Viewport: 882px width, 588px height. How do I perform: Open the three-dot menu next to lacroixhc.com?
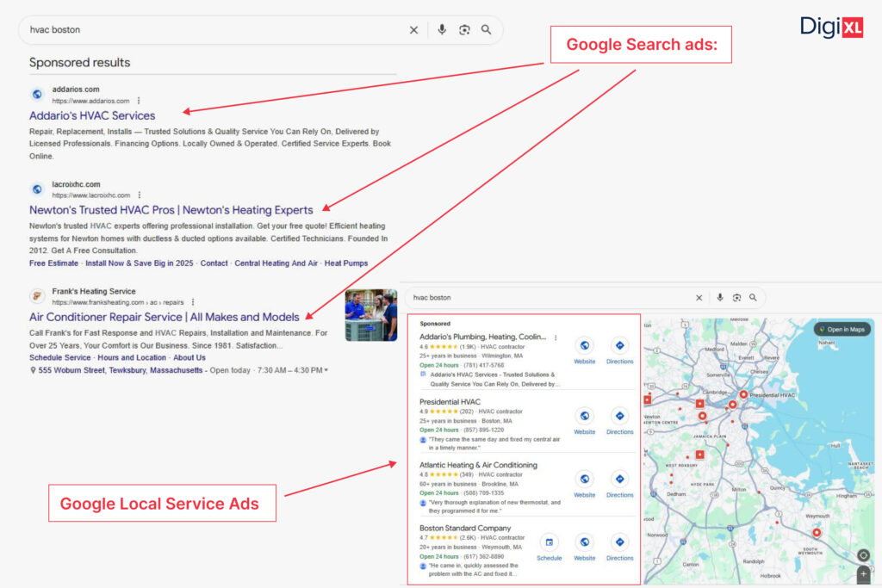[140, 195]
